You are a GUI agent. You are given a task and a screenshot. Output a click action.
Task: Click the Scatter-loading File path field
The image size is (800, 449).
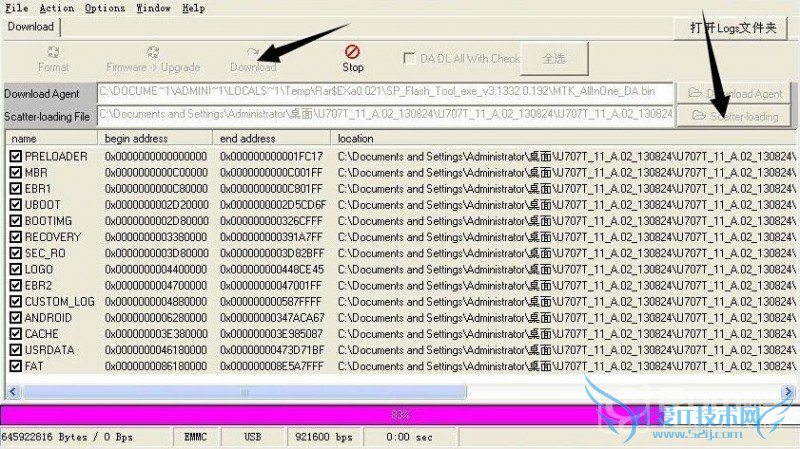coord(385,115)
